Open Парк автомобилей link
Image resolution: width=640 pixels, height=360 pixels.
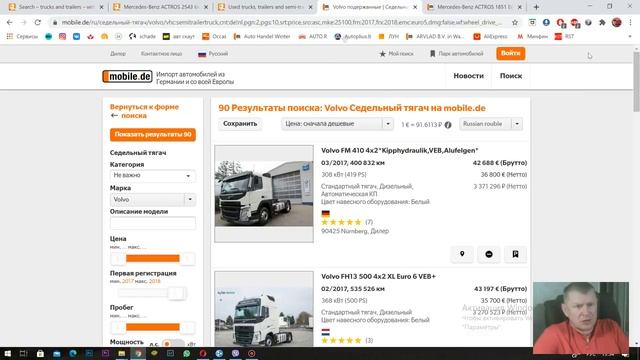[x=456, y=54]
